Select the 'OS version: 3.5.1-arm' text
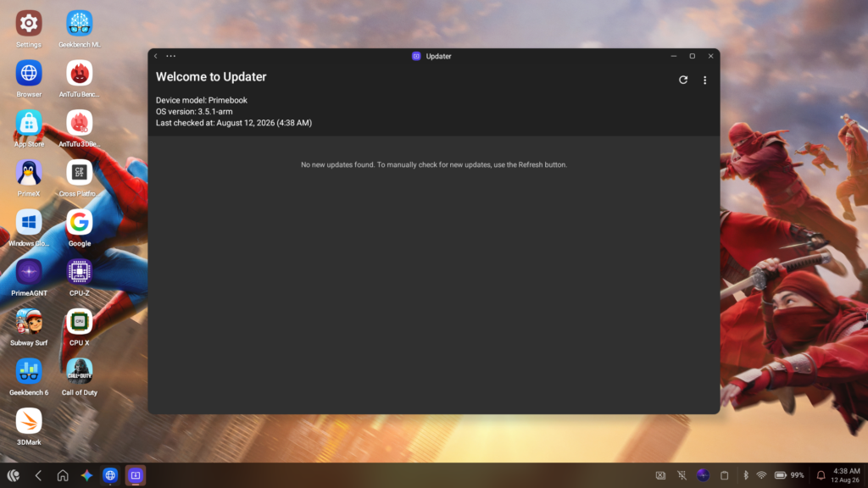 click(x=194, y=111)
